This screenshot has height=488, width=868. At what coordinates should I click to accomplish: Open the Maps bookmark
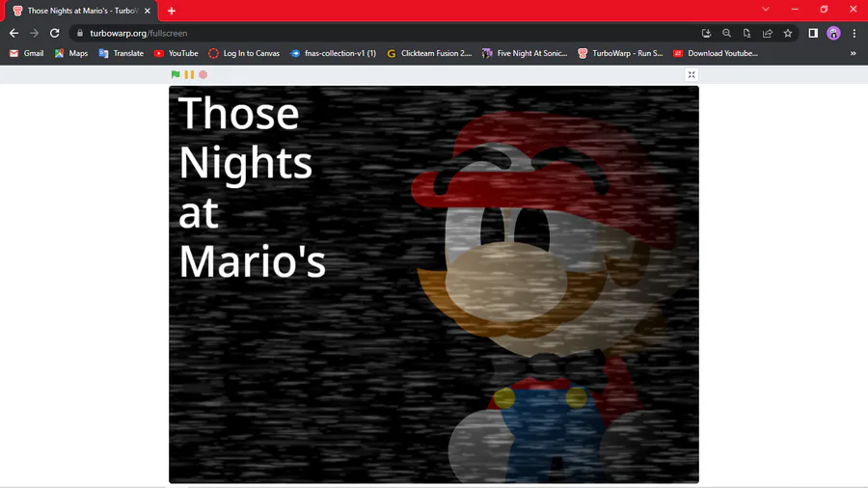click(x=71, y=53)
